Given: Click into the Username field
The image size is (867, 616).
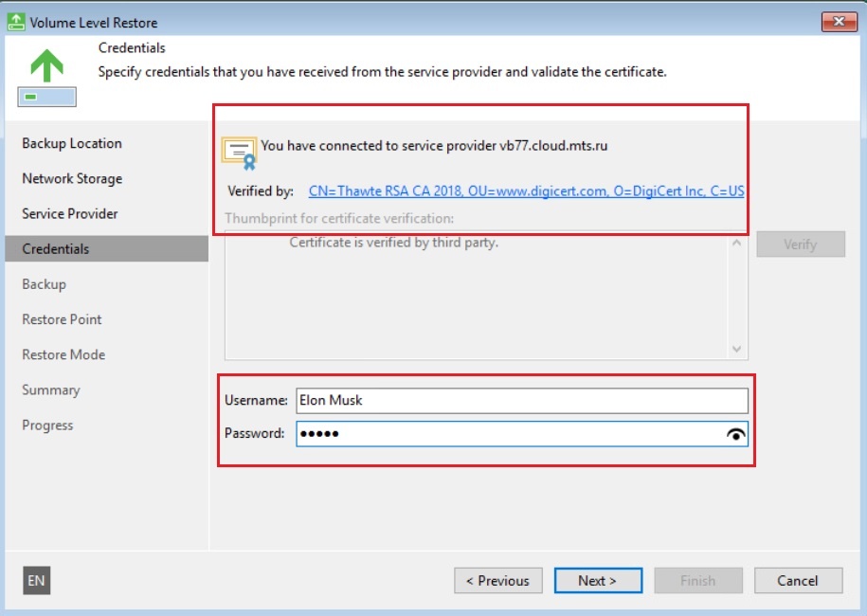Looking at the screenshot, I should 521,400.
